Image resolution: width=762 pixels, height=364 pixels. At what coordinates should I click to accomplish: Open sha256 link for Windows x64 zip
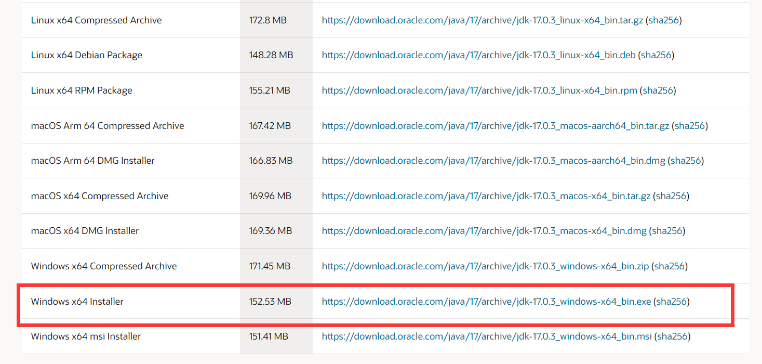click(x=670, y=266)
